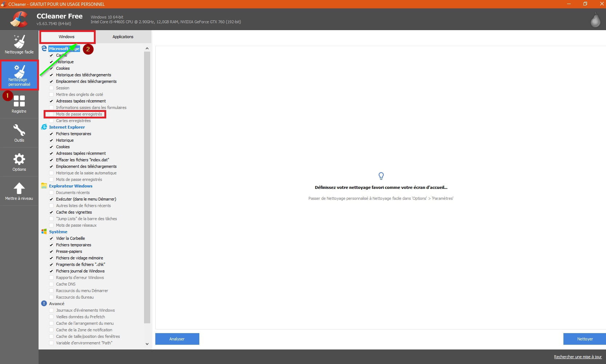The width and height of the screenshot is (606, 364).
Task: Enable Documents récents checkbox
Action: (51, 193)
